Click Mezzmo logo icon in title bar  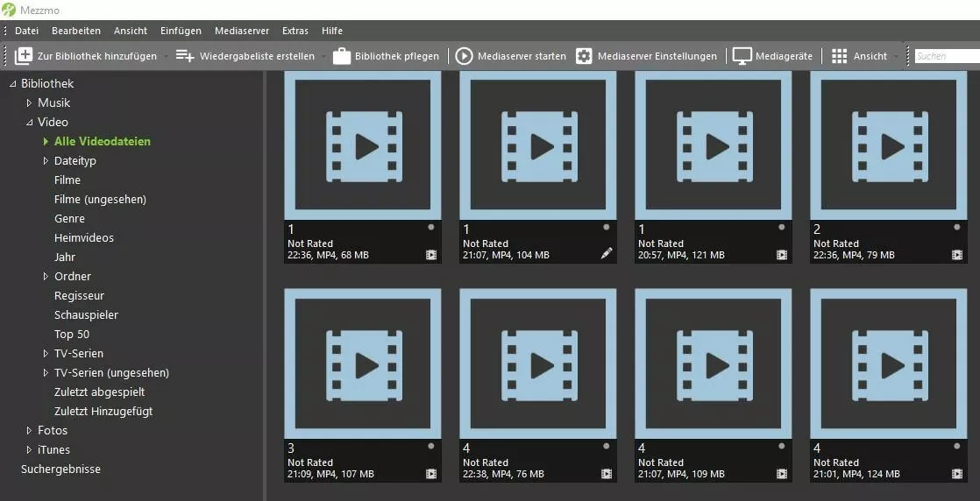[9, 10]
